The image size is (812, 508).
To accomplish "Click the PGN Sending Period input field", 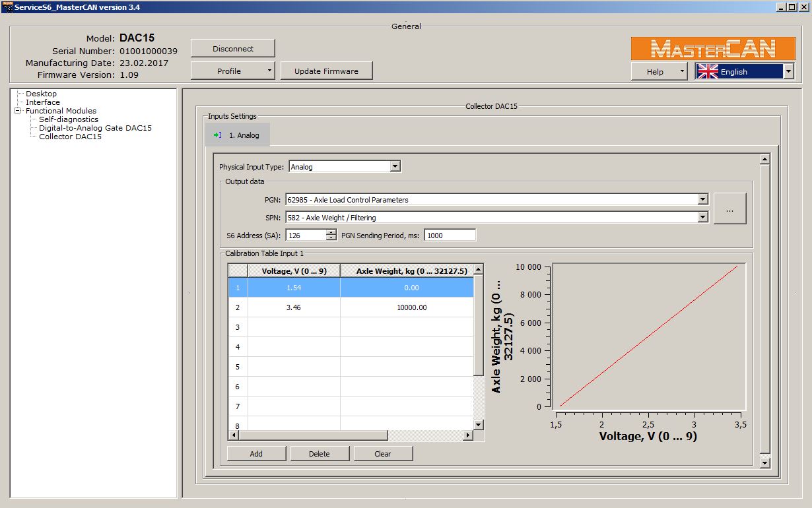I will 450,236.
